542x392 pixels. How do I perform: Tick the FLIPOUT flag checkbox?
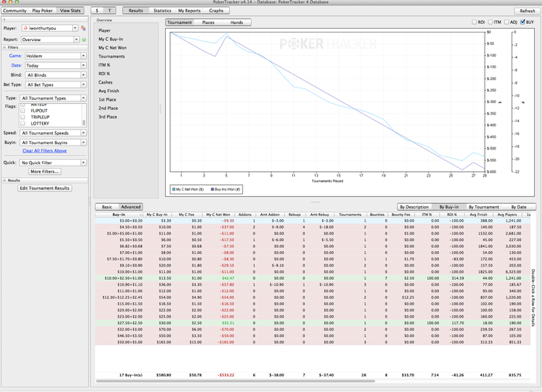pos(22,111)
